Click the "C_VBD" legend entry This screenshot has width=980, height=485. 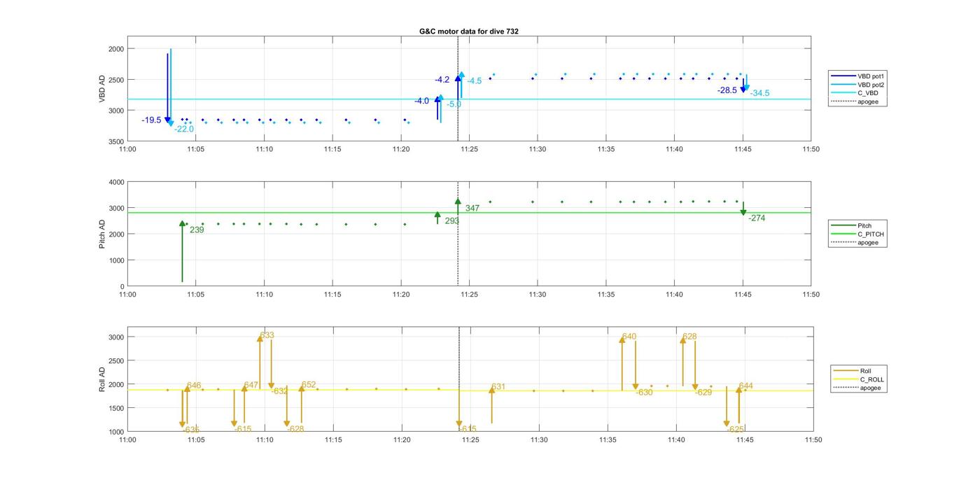pyautogui.click(x=854, y=93)
